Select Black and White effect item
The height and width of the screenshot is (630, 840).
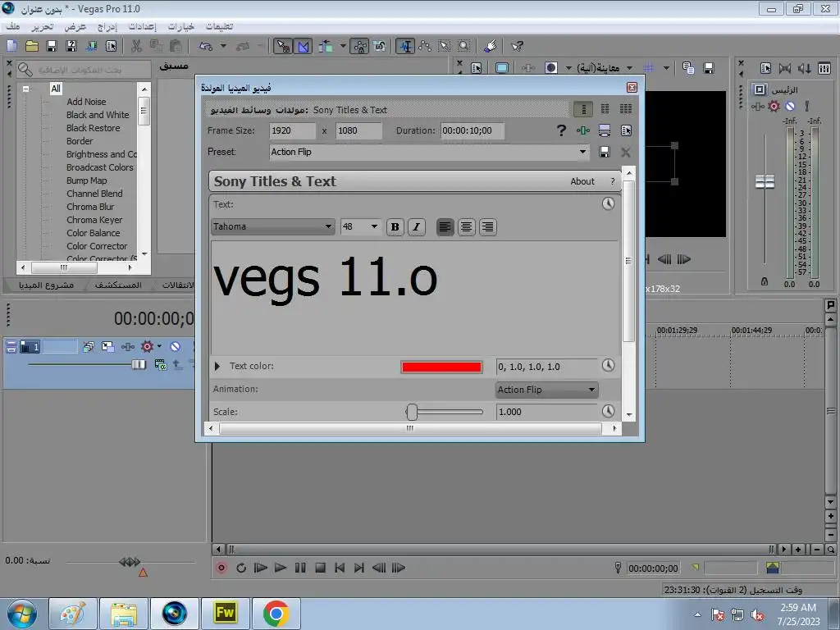(x=98, y=115)
